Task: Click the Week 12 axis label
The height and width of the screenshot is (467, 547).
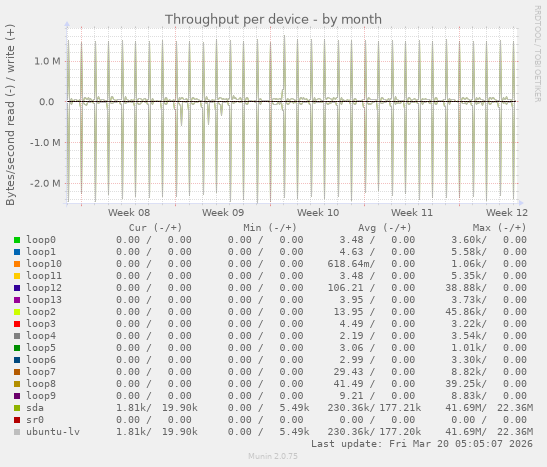Action: click(x=507, y=213)
